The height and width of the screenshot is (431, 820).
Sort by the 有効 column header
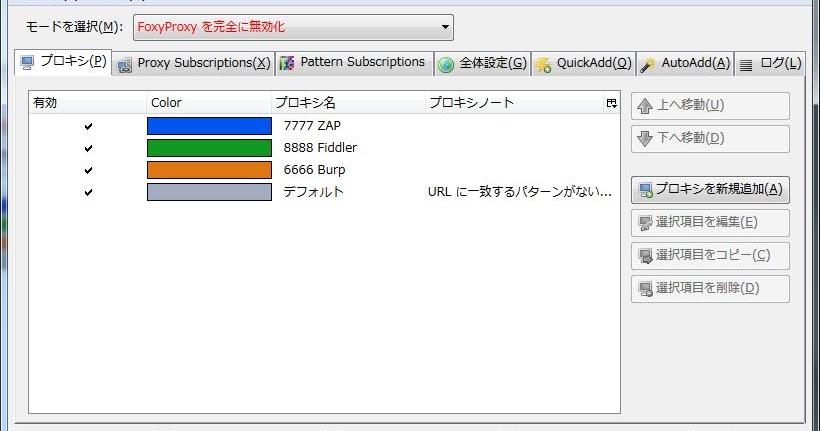(x=87, y=103)
